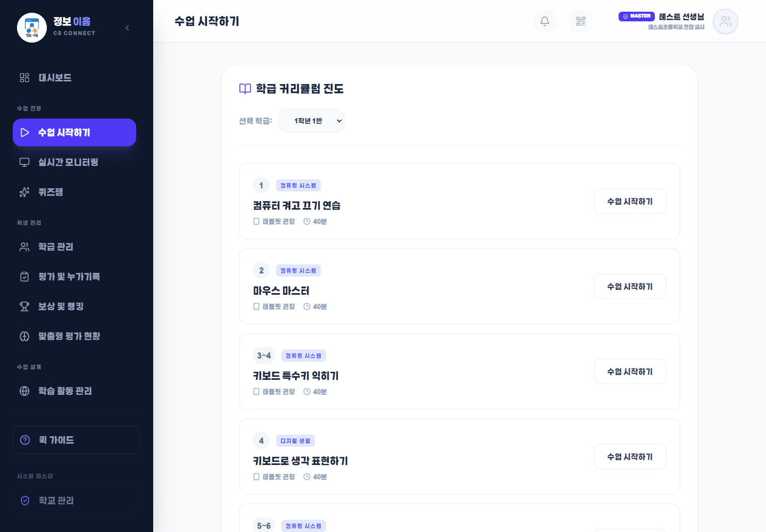Click the 컴퓨터 켜고 끄기 연습 title
Image resolution: width=766 pixels, height=532 pixels.
pyautogui.click(x=297, y=205)
